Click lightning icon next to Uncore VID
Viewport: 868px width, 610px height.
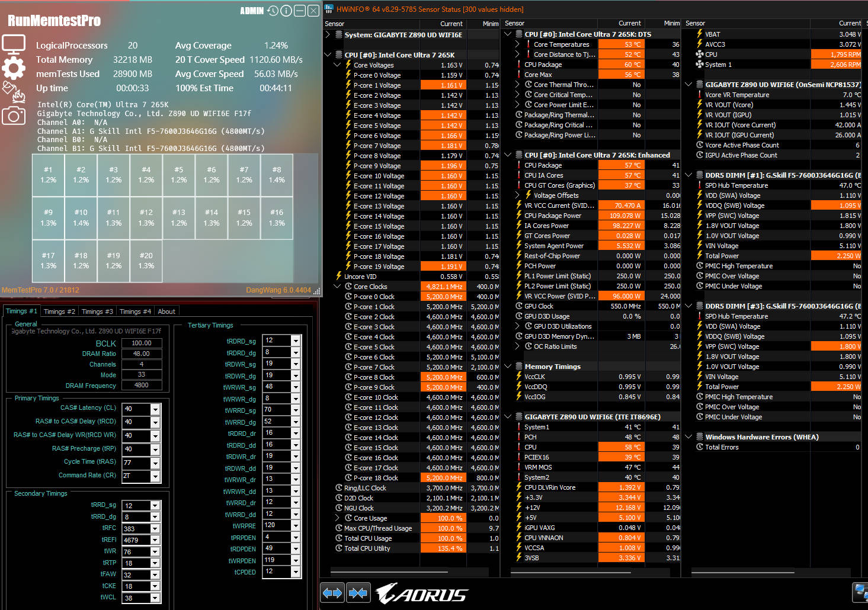(x=339, y=276)
